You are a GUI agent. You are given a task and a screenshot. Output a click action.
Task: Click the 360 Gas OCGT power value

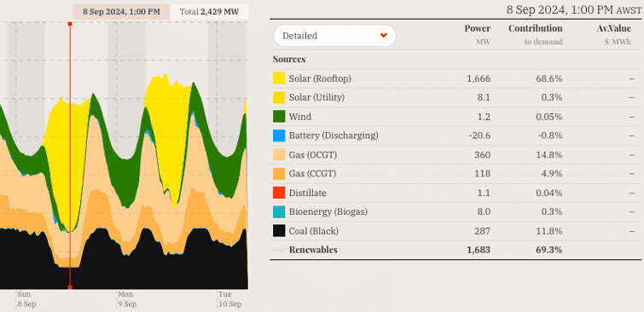pos(483,155)
